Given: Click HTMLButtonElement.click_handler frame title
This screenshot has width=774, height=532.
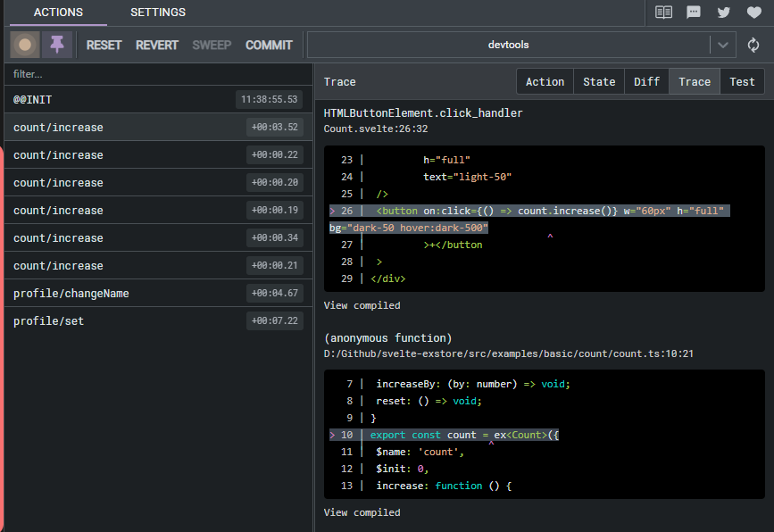Looking at the screenshot, I should point(423,113).
